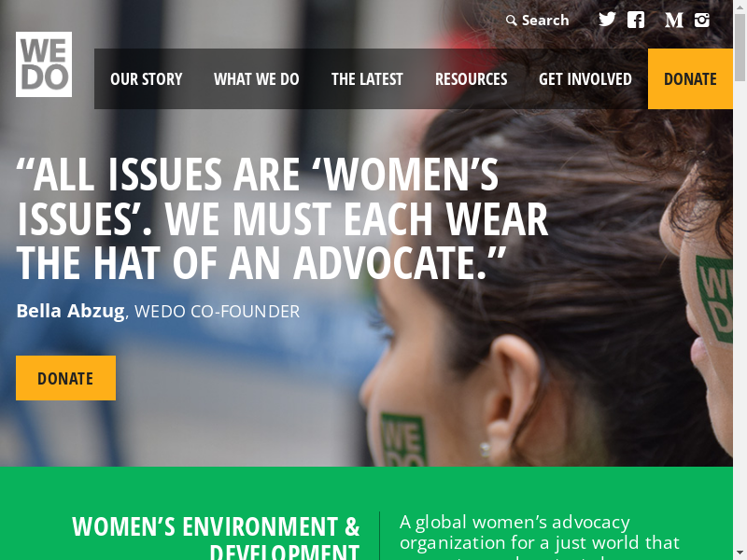Click the WEDO logo
The width and height of the screenshot is (747, 560).
(x=44, y=64)
